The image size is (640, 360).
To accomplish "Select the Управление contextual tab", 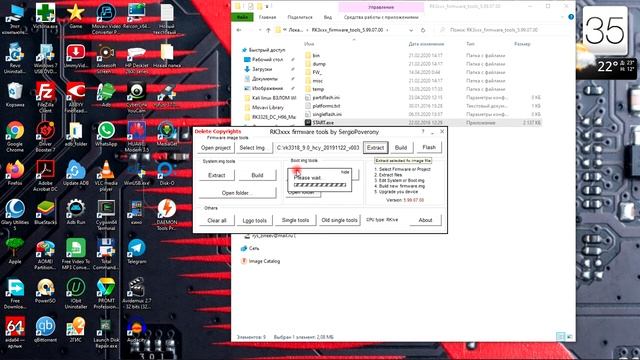I will pyautogui.click(x=381, y=7).
